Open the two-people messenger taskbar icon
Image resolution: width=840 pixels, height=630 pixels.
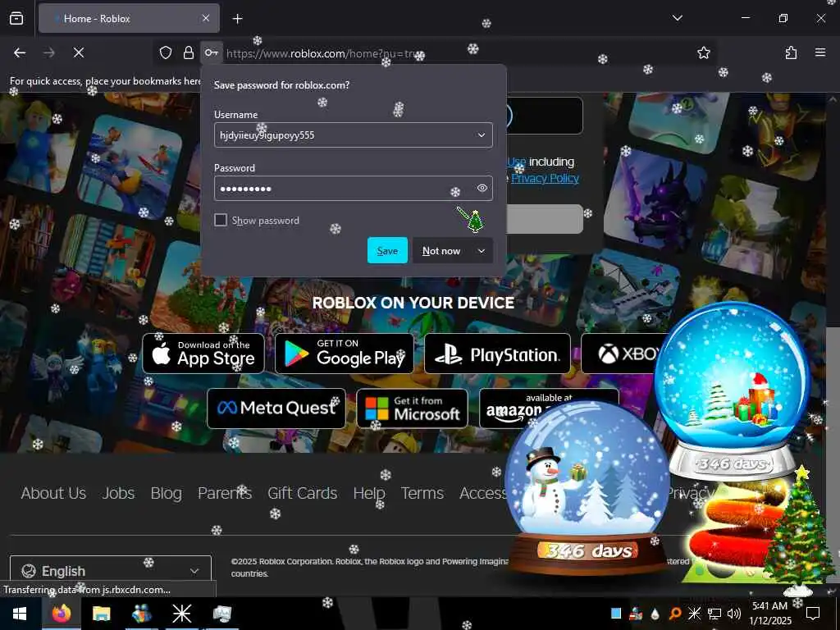tap(141, 614)
